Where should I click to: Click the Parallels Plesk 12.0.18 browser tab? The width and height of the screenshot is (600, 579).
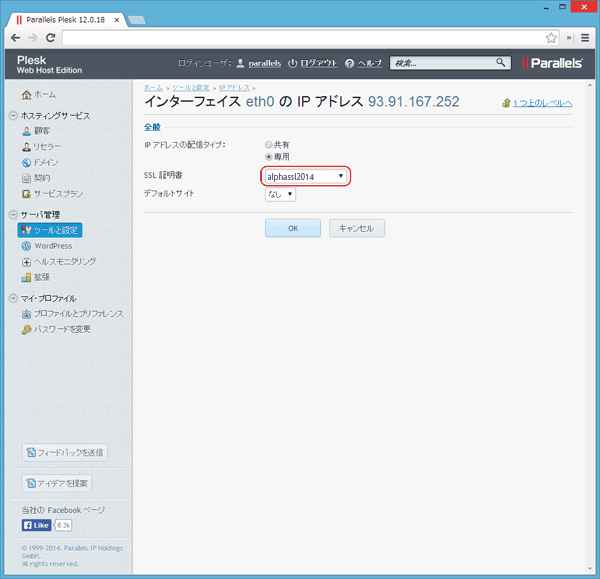(x=65, y=20)
